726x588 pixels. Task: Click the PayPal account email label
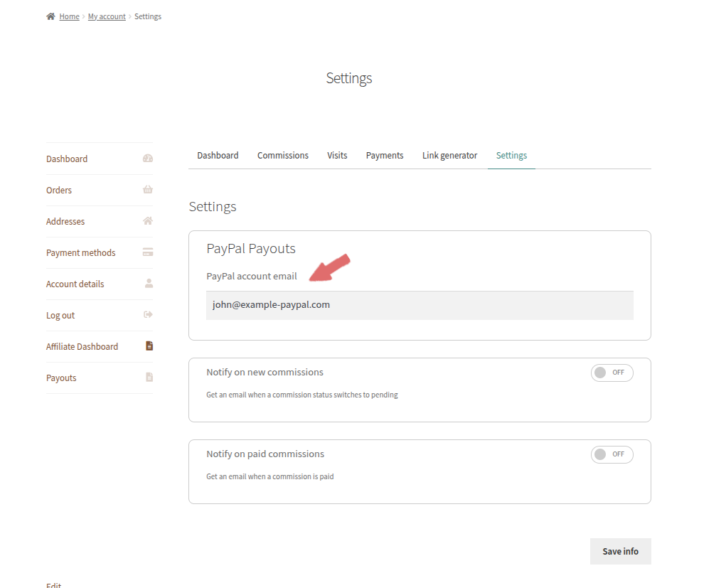pyautogui.click(x=252, y=277)
